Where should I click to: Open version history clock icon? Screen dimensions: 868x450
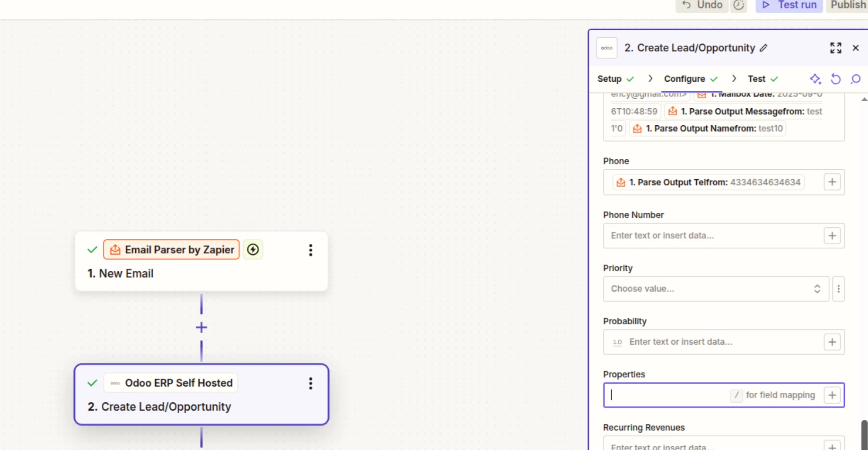(739, 5)
